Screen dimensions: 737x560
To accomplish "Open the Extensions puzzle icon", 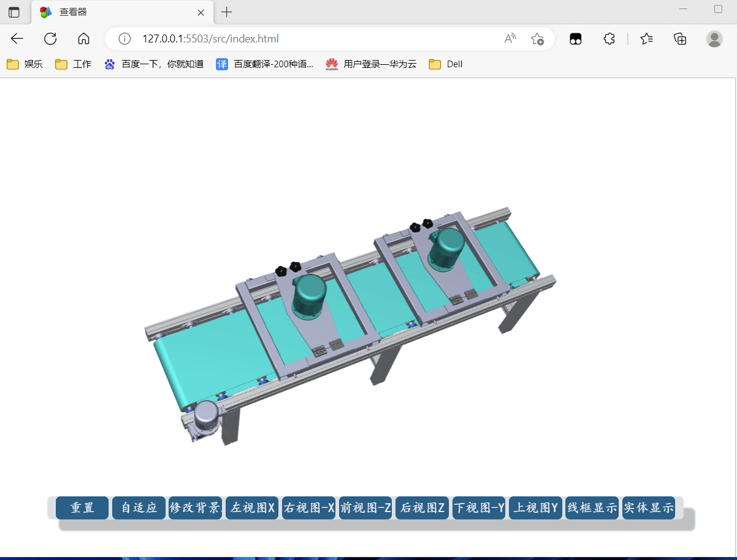I will [x=610, y=39].
